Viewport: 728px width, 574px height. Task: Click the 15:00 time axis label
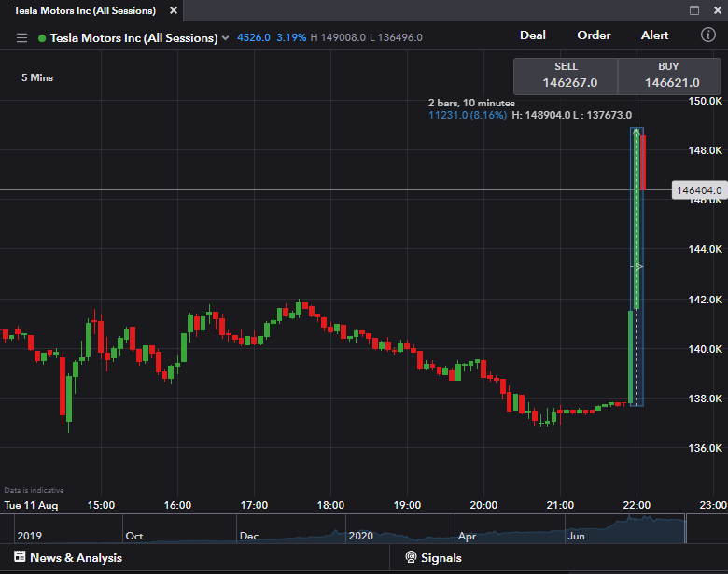(x=101, y=505)
